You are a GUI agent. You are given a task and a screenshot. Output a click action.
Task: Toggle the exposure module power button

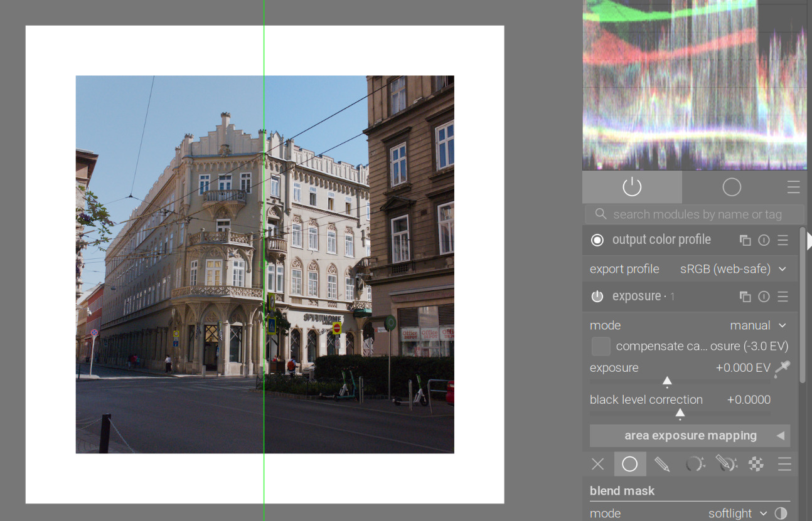coord(597,297)
